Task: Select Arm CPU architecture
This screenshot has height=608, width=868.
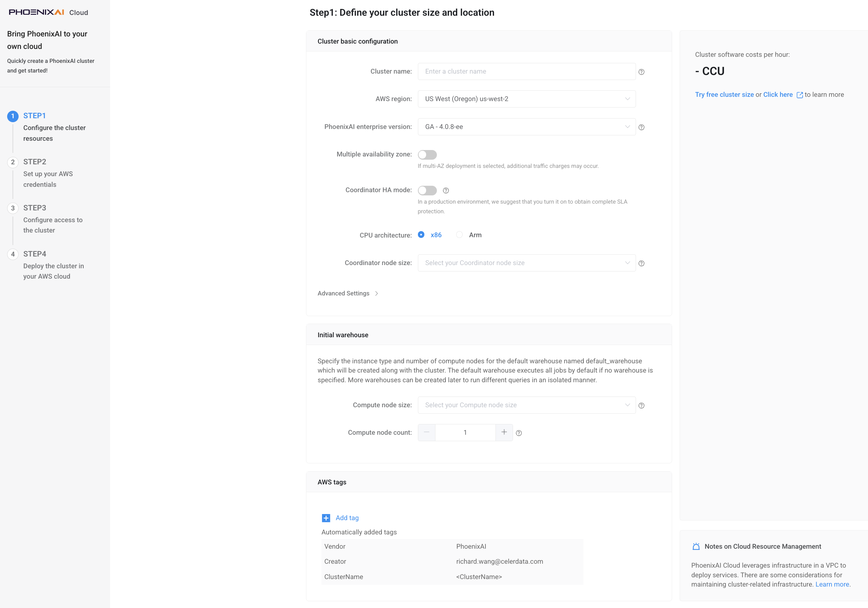Action: coord(459,235)
